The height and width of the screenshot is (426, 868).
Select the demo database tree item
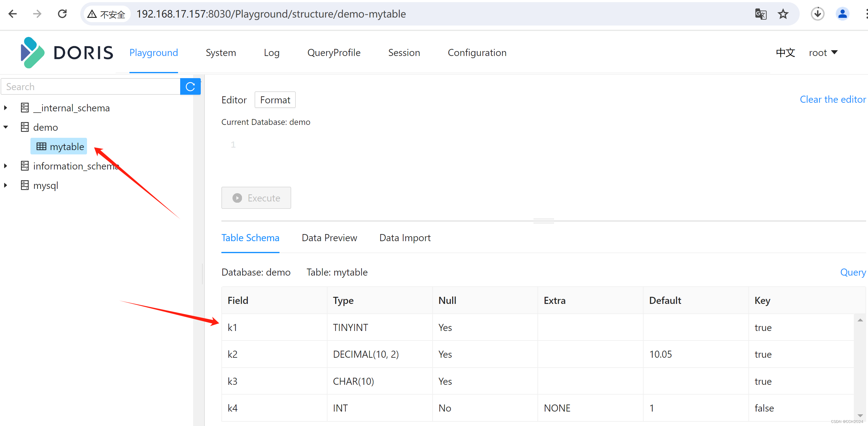pyautogui.click(x=46, y=127)
